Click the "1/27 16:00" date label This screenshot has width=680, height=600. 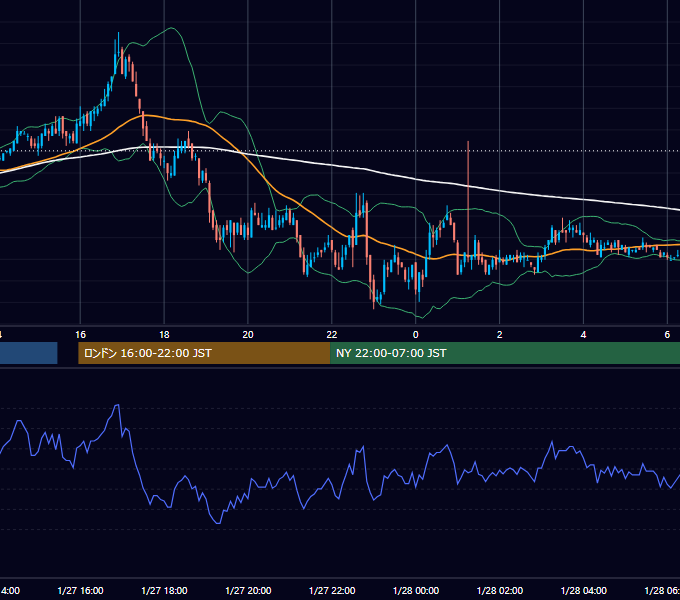pos(80,591)
